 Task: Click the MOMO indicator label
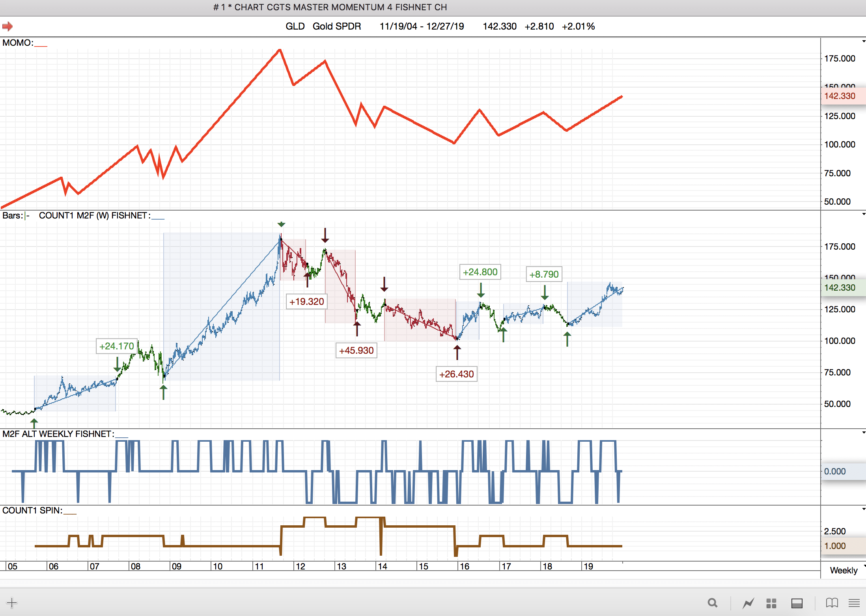(17, 43)
